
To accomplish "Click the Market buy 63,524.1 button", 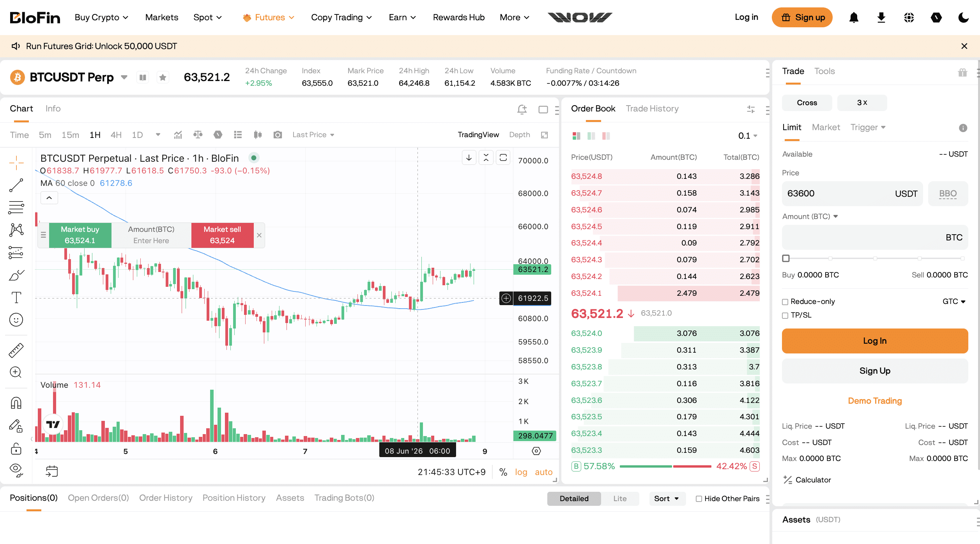I will tap(80, 235).
